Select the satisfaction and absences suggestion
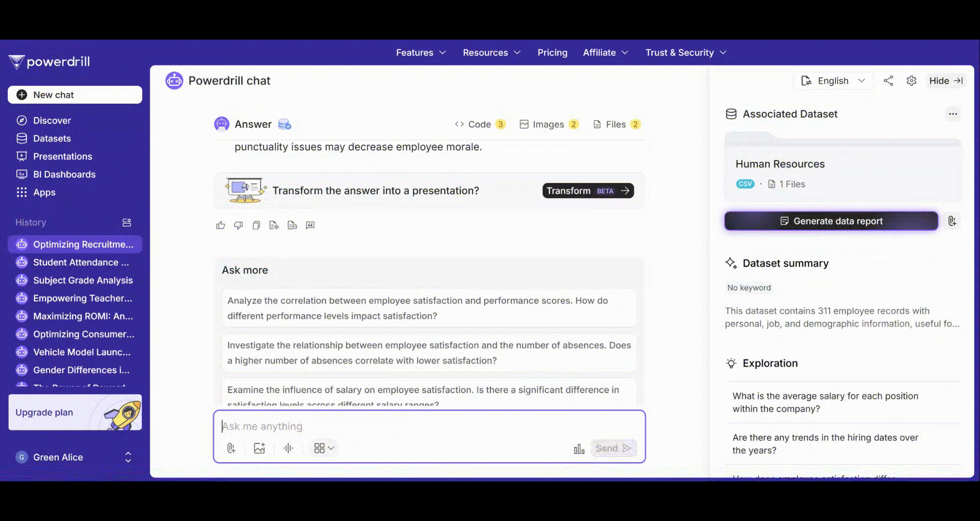980x521 pixels. (x=429, y=353)
